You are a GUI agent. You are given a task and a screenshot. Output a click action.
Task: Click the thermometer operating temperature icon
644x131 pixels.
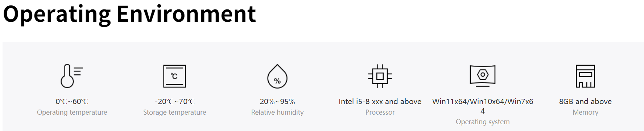(x=72, y=76)
